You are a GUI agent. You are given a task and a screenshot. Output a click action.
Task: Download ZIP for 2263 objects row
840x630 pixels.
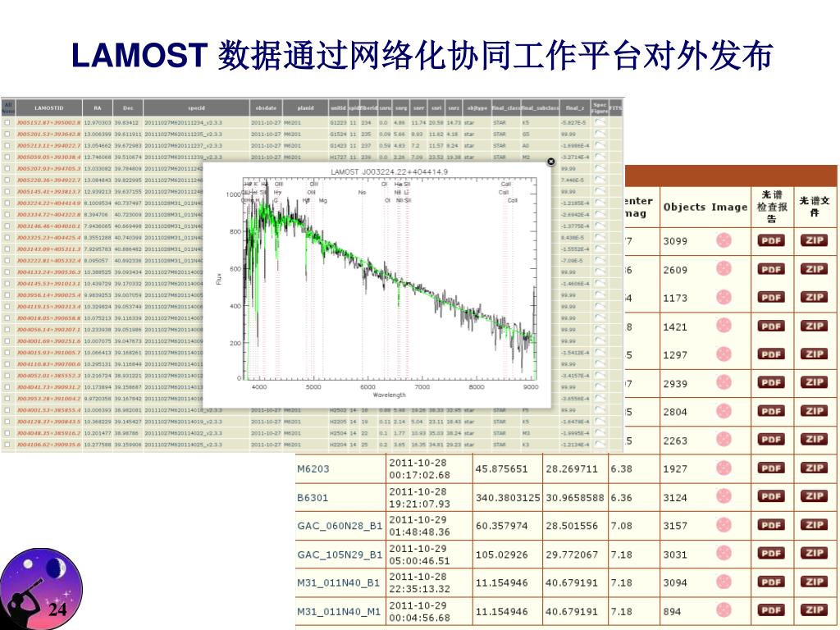coord(814,440)
